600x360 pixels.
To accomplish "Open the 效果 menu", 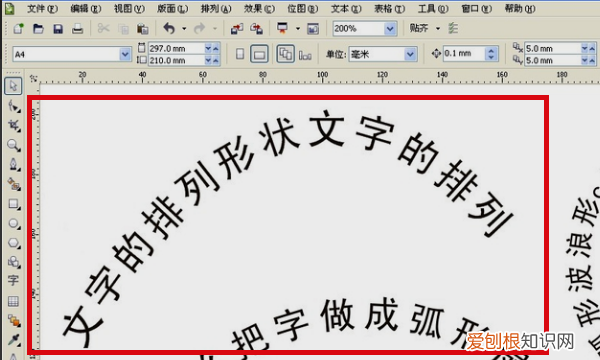I will pyautogui.click(x=259, y=8).
